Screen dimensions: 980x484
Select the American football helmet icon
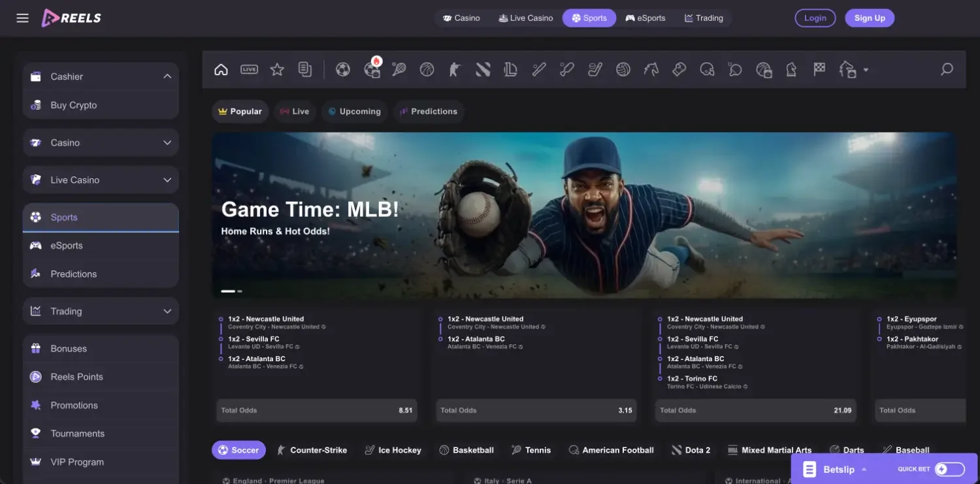coord(707,69)
